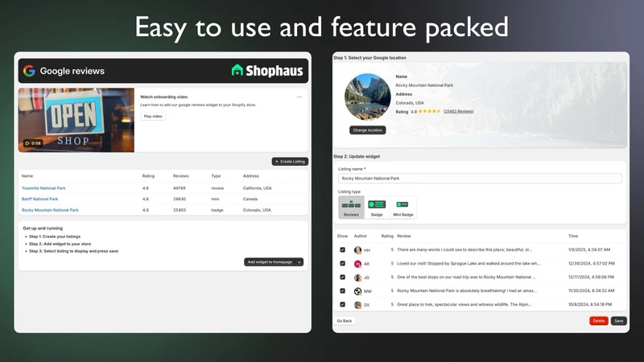Screen dimensions: 644x362
Task: Click the time '11/30/2024, 8:34:52 AM'
Action: pyautogui.click(x=592, y=290)
